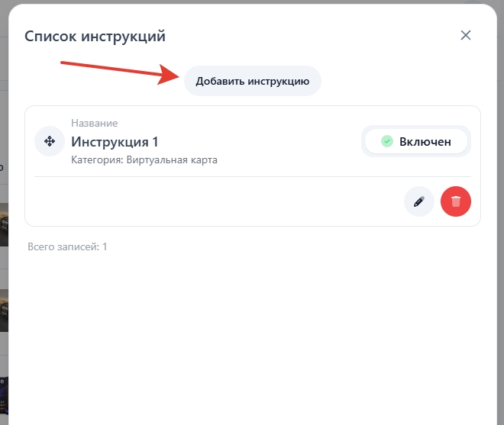The width and height of the screenshot is (504, 425).
Task: Click empty card space left of the pencil icon
Action: [x=214, y=201]
